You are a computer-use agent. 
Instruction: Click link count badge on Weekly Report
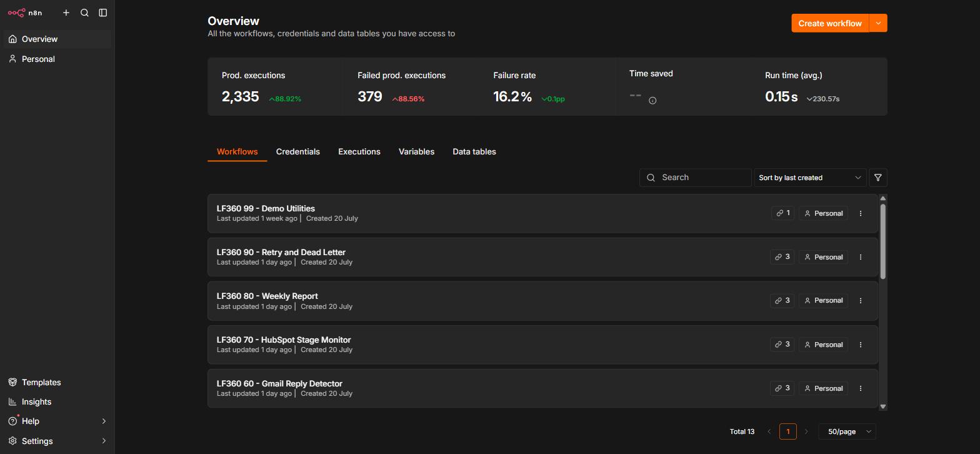click(782, 301)
